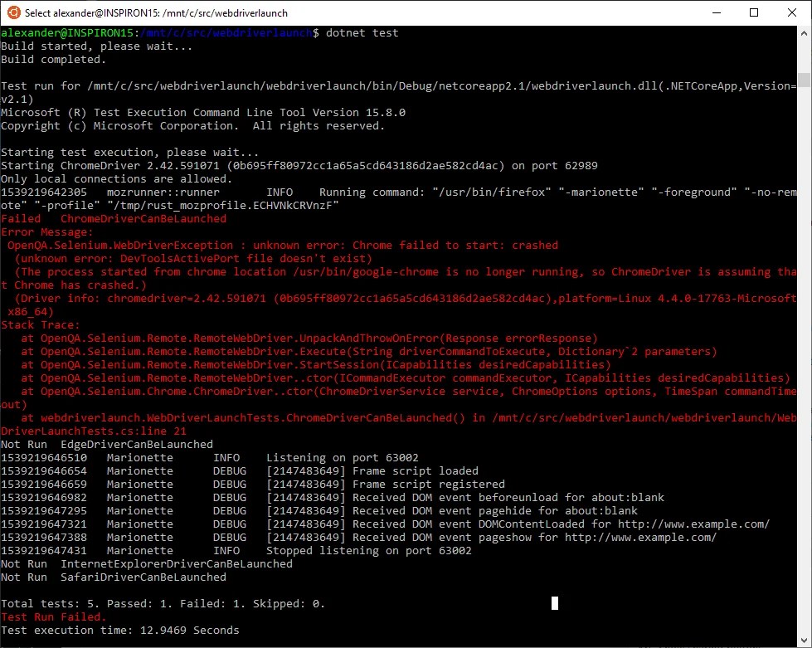Click 'Test execution time: 12.9469 Seconds' line

click(120, 631)
